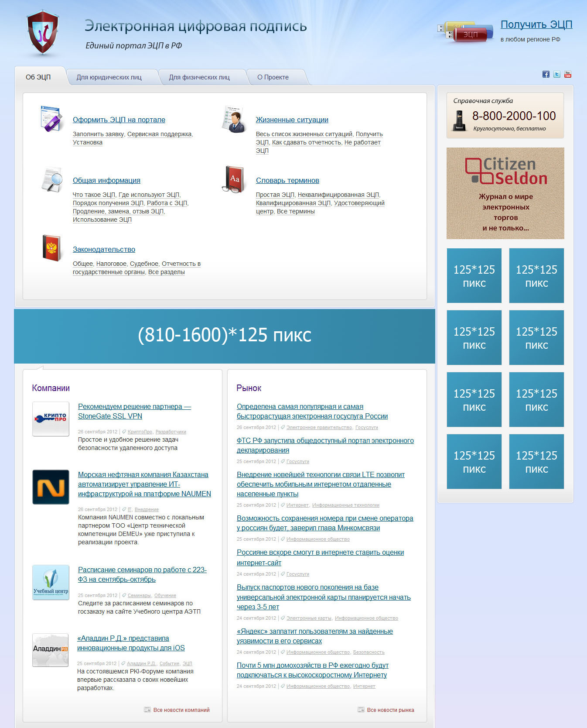Click the newspaper icon near Все новости рынка
587x728 pixels.
[x=361, y=710]
